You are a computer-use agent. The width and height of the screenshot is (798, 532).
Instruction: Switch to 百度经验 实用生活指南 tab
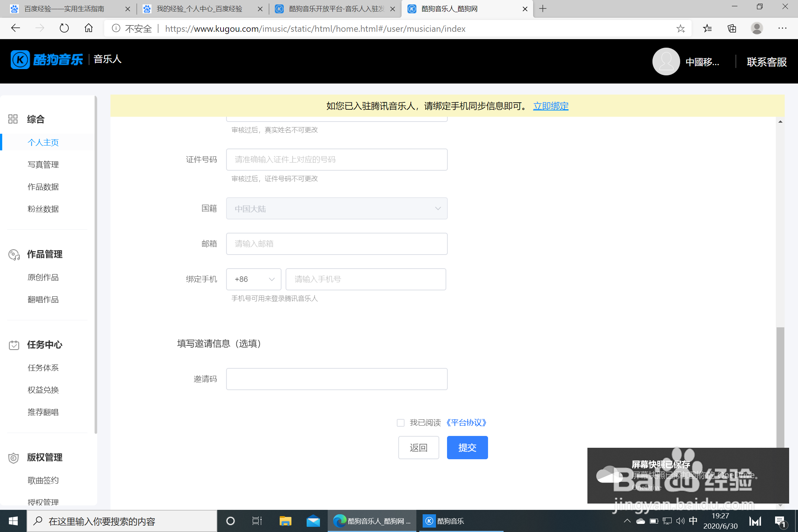(65, 9)
